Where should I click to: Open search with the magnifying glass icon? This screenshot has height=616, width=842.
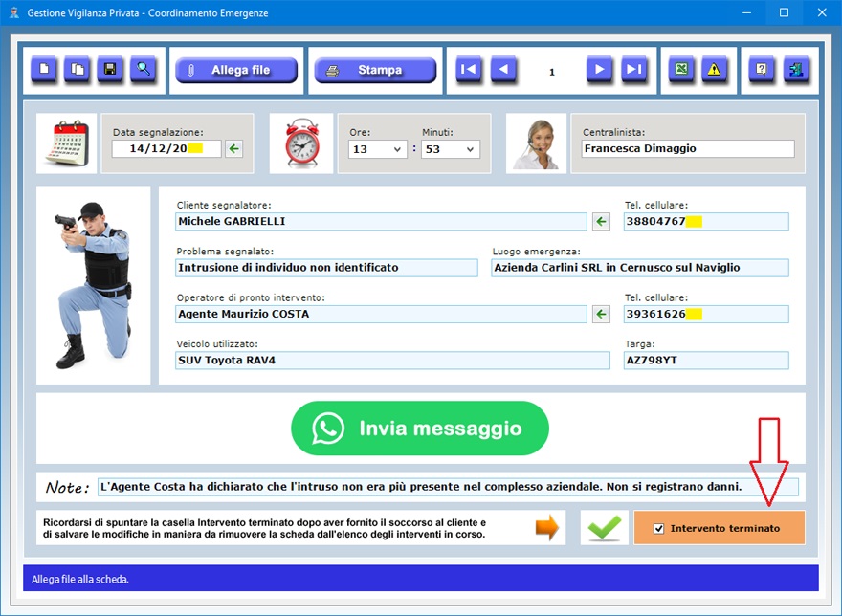tap(144, 70)
